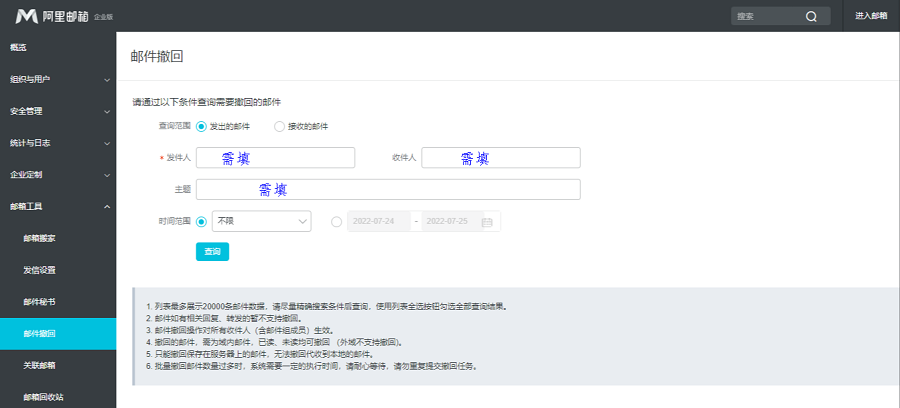The width and height of the screenshot is (900, 408).
Task: Click the 主题 input field
Action: coord(388,189)
